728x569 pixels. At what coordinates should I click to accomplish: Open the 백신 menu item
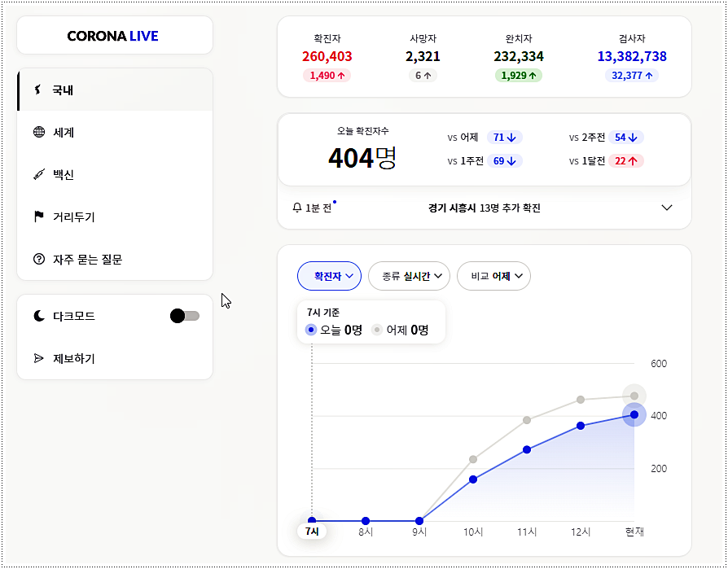pyautogui.click(x=115, y=174)
